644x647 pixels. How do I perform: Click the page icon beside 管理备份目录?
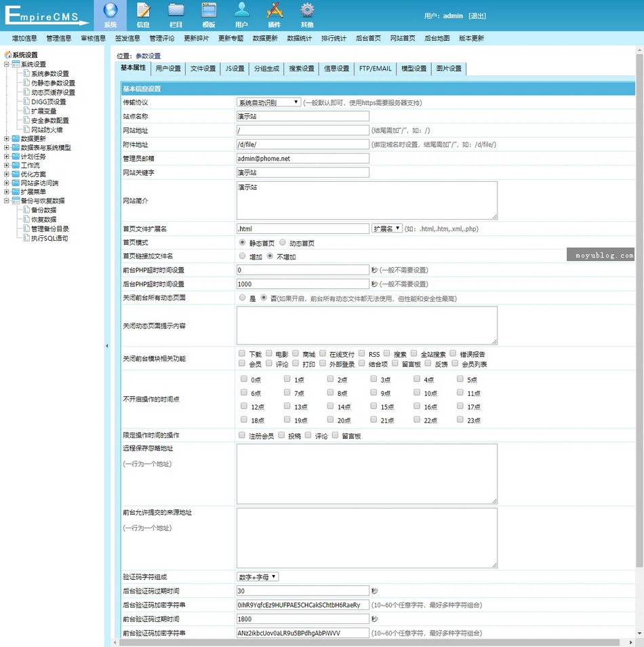point(26,229)
